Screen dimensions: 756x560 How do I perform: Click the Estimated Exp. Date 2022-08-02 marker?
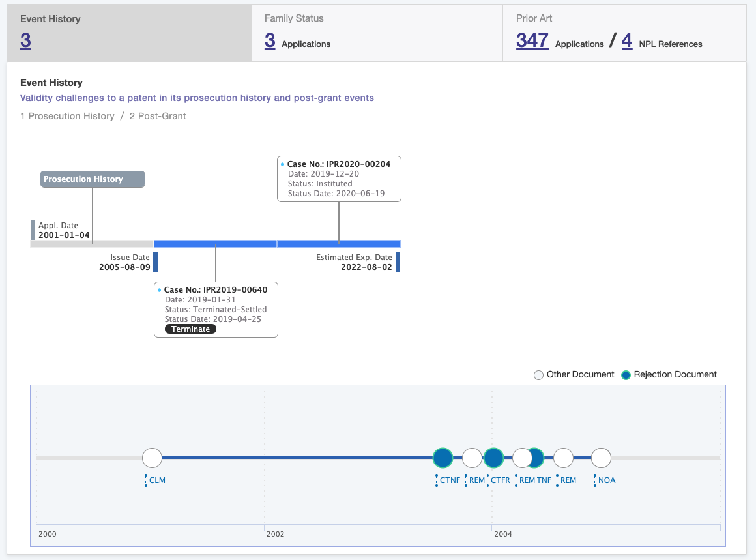click(x=398, y=262)
